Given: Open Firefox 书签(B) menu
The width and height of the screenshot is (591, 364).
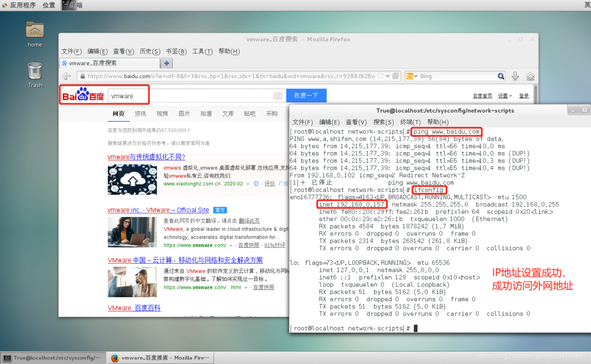Looking at the screenshot, I should click(176, 51).
